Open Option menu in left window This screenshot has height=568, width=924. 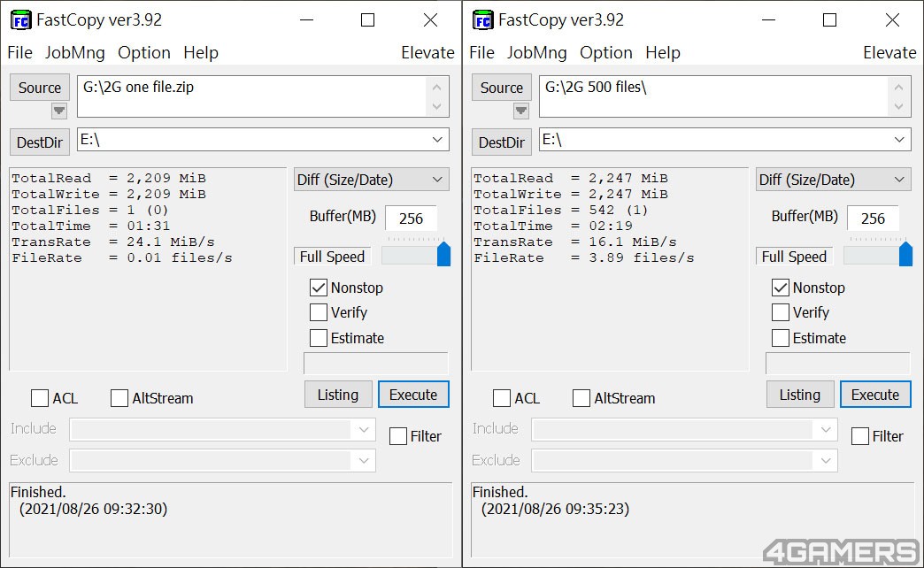click(143, 52)
